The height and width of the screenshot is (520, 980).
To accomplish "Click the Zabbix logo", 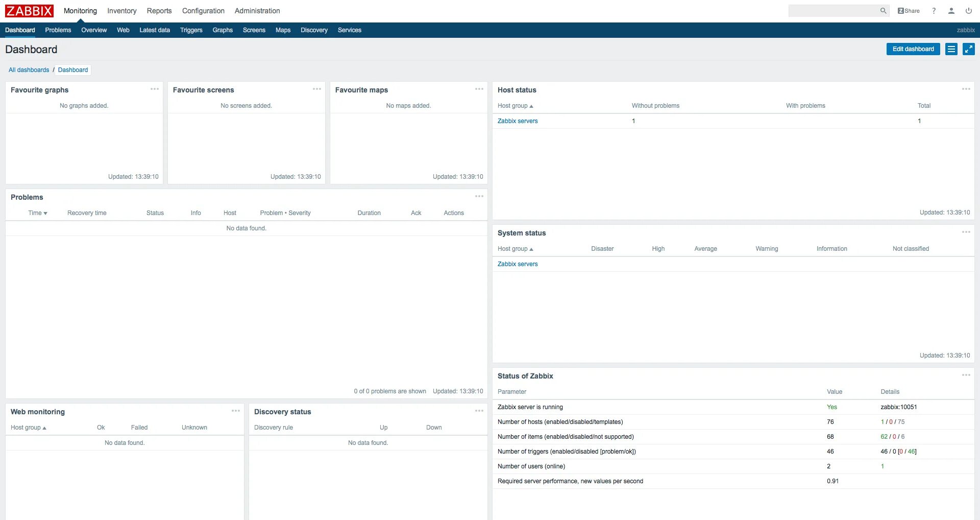I will 29,11.
